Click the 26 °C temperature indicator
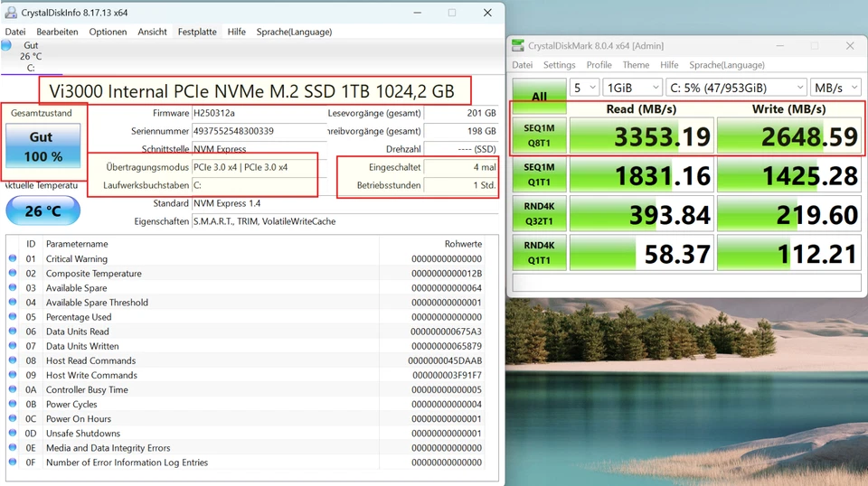 [x=42, y=211]
